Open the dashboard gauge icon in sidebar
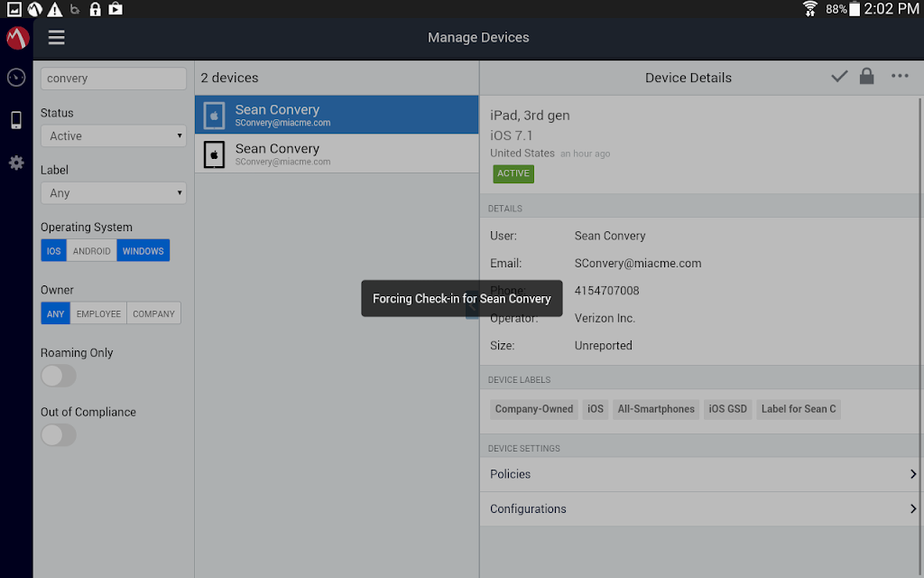The image size is (924, 578). [16, 78]
